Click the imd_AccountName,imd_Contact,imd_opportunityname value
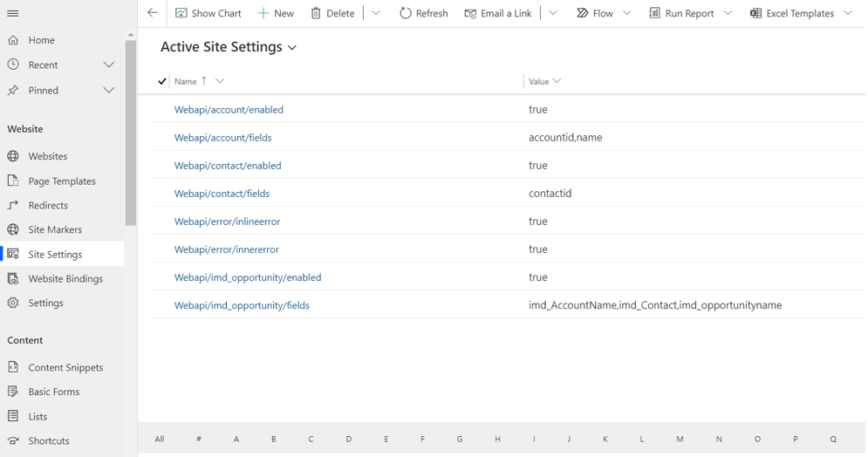The width and height of the screenshot is (868, 457). pyautogui.click(x=655, y=305)
